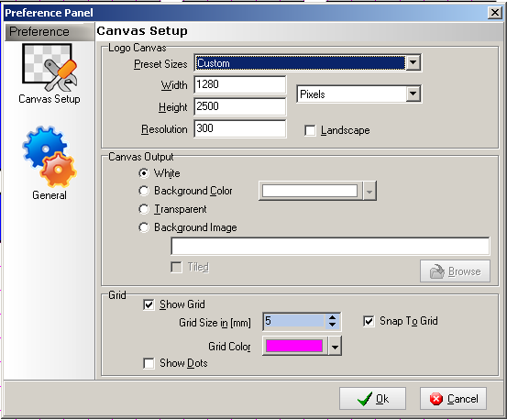The height and width of the screenshot is (420, 507).
Task: Uncheck the Show Grid checkbox
Action: coord(149,304)
